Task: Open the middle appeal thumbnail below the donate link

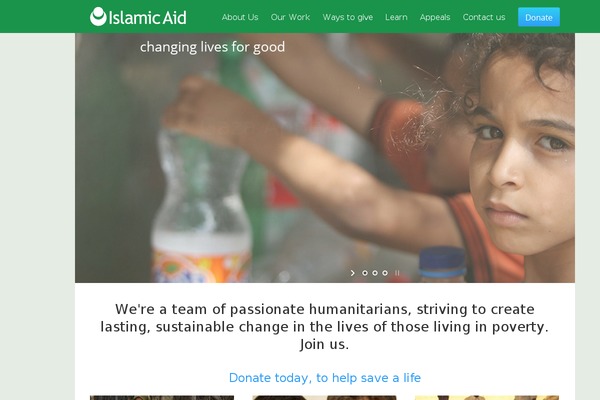Action: pos(324,398)
